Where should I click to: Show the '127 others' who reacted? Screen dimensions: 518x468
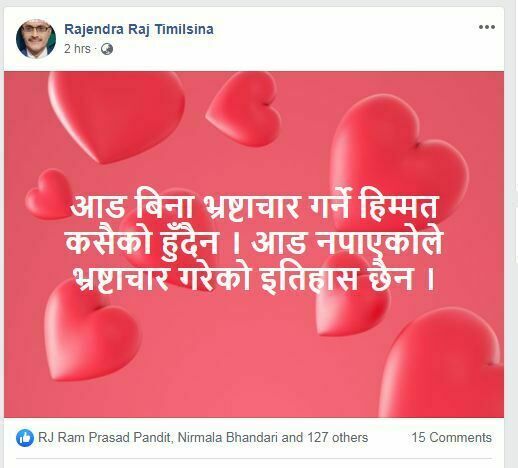point(338,437)
